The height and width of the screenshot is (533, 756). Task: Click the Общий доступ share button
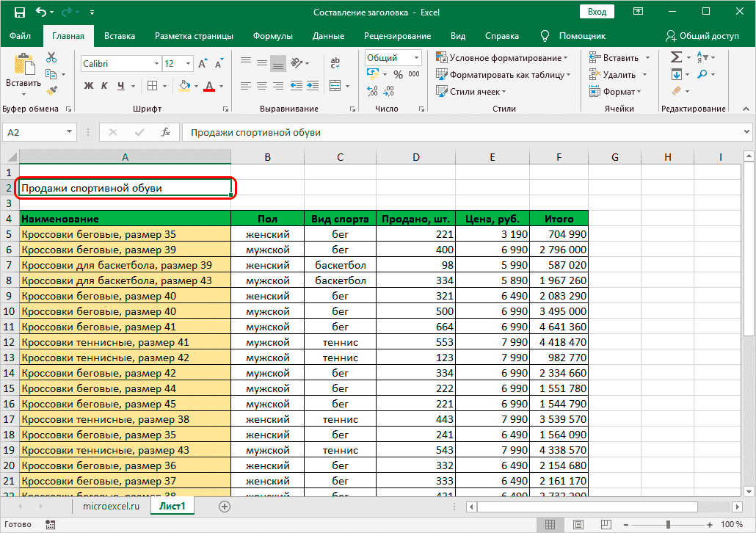coord(702,36)
